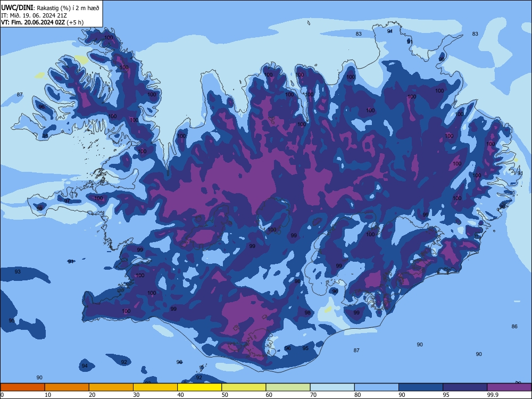Viewport: 532px width, 399px height.
Task: Click the 'VT: Fim. 20.06.2024 02Z' line
Action: coord(33,22)
